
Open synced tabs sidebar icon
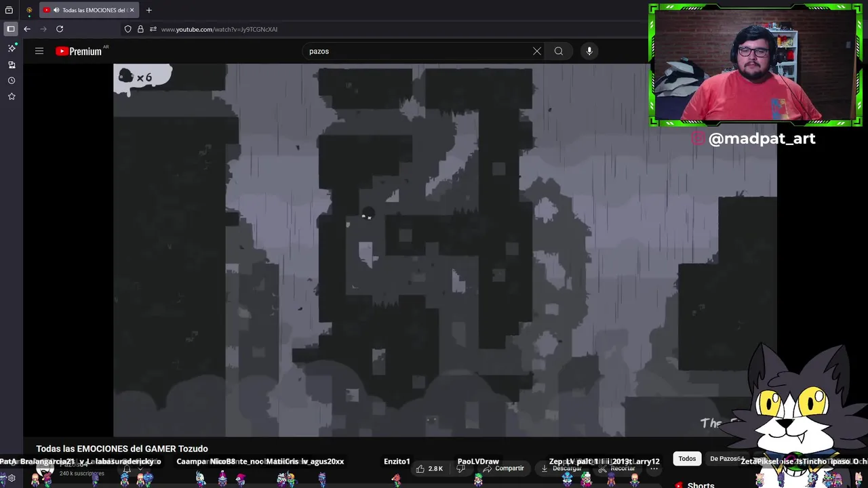coord(12,64)
